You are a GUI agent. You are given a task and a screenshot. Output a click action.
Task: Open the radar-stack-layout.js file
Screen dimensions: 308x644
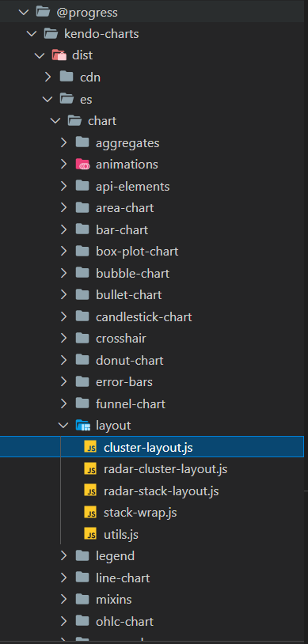coord(161,491)
